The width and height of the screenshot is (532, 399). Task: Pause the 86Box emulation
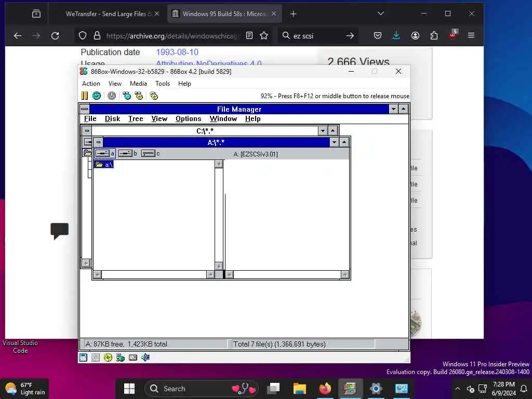coord(85,96)
